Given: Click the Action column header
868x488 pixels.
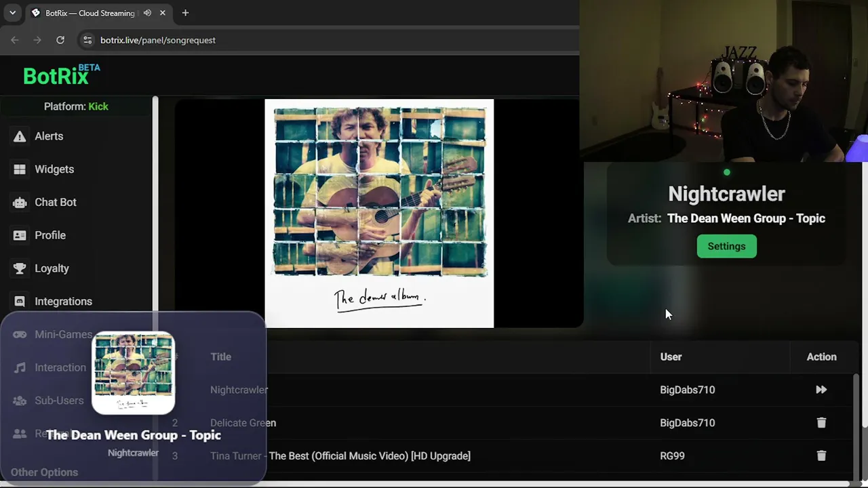Looking at the screenshot, I should click(x=821, y=357).
